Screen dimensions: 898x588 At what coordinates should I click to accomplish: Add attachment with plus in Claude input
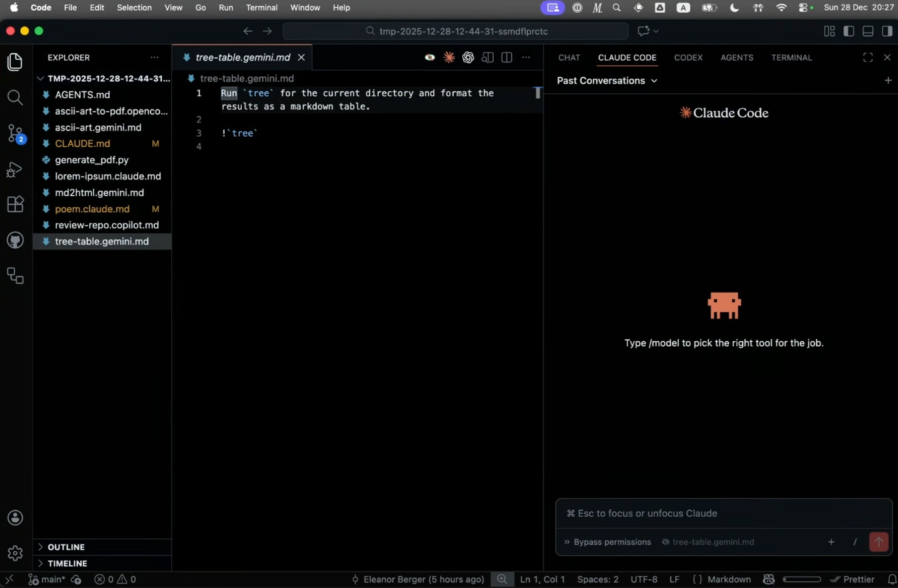(831, 542)
